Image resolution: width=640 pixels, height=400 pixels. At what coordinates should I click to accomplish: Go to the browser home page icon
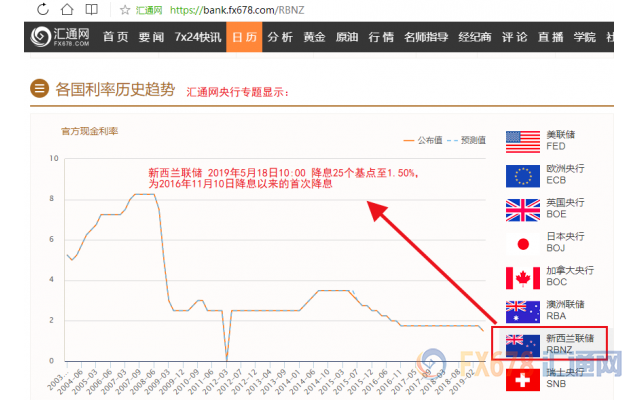tap(67, 9)
